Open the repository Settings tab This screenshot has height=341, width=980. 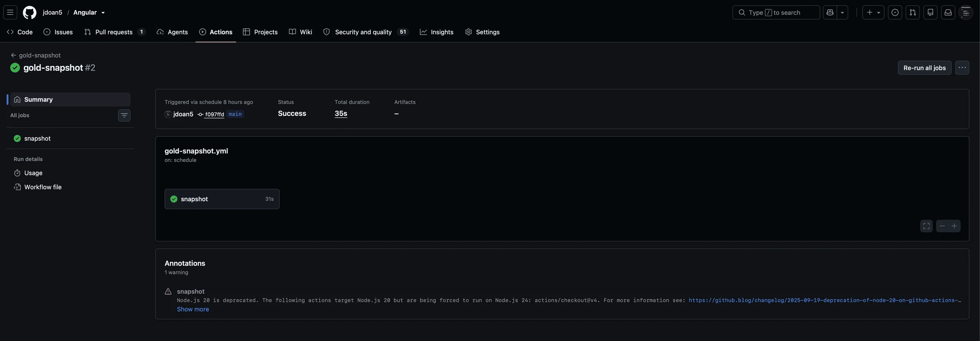pos(482,32)
